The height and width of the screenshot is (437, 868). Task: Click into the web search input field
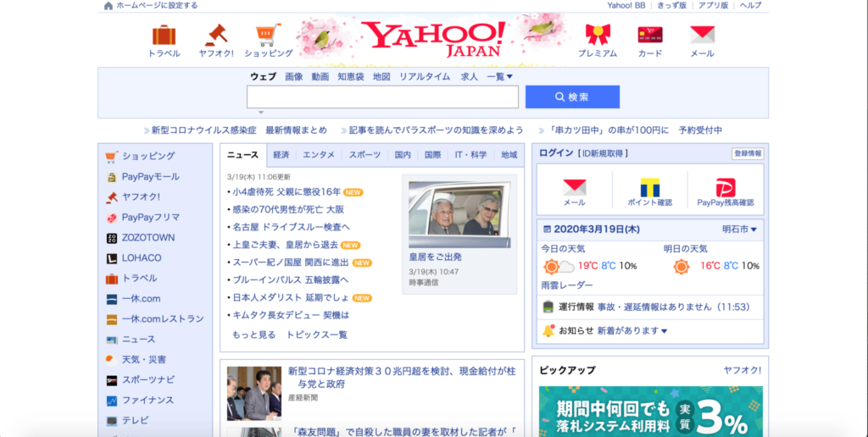pyautogui.click(x=382, y=97)
